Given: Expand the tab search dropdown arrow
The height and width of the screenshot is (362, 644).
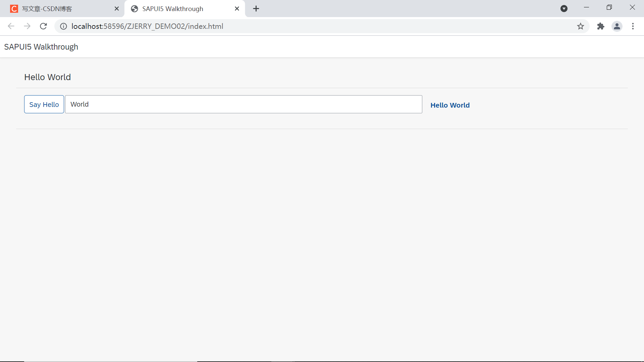Looking at the screenshot, I should pos(564,9).
